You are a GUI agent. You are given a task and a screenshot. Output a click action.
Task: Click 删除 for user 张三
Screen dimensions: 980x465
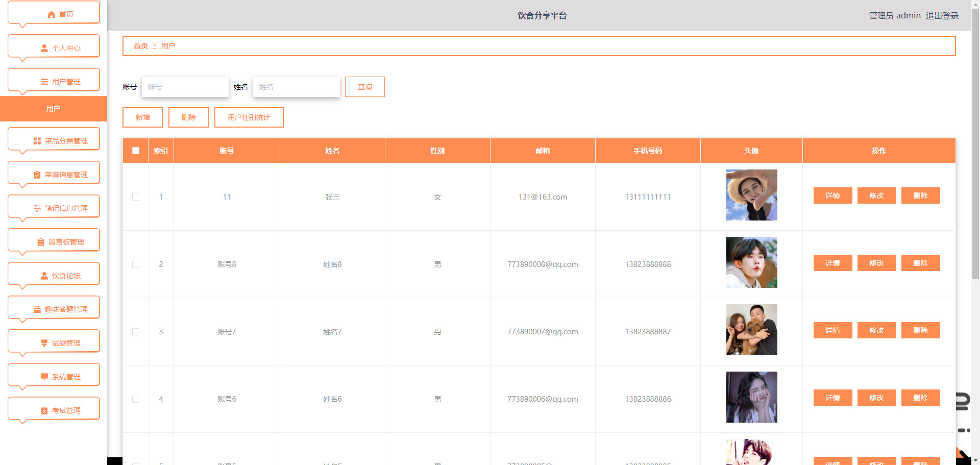coord(921,195)
